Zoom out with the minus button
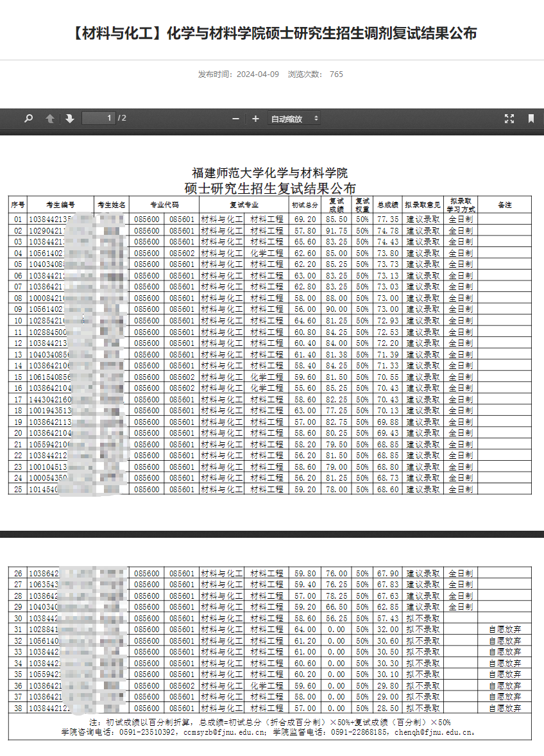 235,119
